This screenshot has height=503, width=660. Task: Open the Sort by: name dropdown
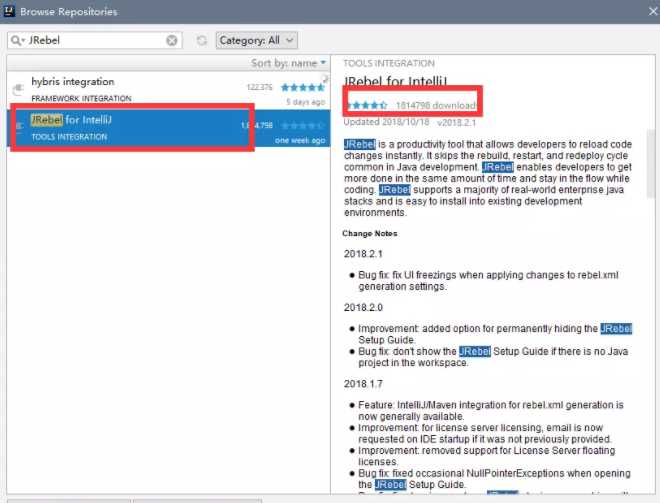point(288,63)
